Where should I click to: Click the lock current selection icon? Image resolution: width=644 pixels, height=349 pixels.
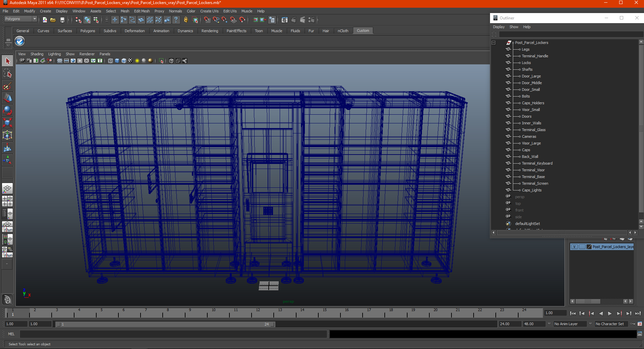pos(185,20)
